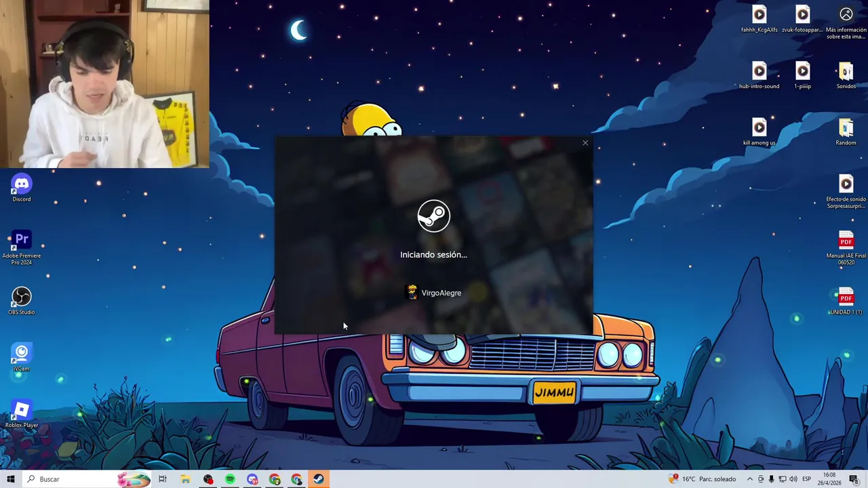Click the microphone tray icon
Image resolution: width=868 pixels, height=488 pixels.
[x=771, y=479]
